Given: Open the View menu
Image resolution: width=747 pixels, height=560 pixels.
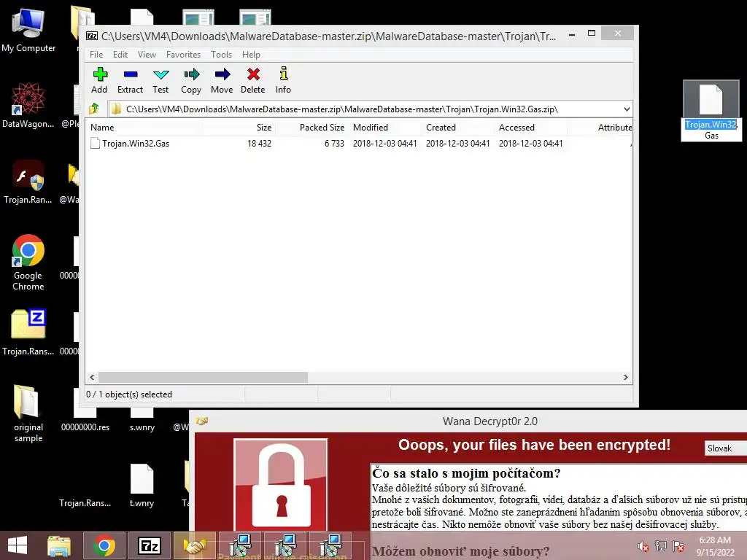Looking at the screenshot, I should click(147, 54).
